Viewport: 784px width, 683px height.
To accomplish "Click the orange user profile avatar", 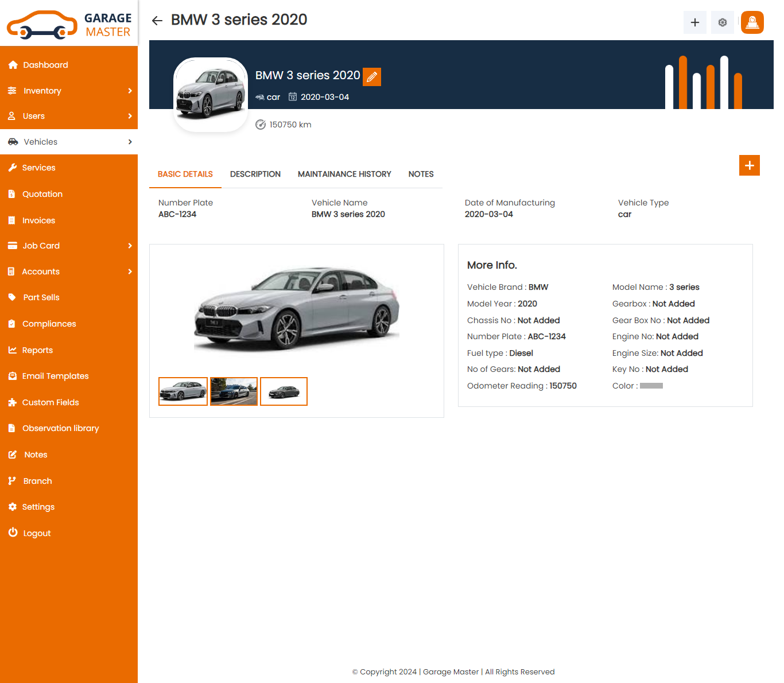I will 752,22.
